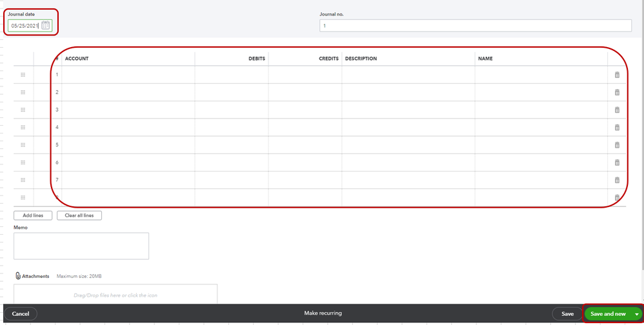The height and width of the screenshot is (325, 644).
Task: Select the Name cell in row 5
Action: click(541, 145)
